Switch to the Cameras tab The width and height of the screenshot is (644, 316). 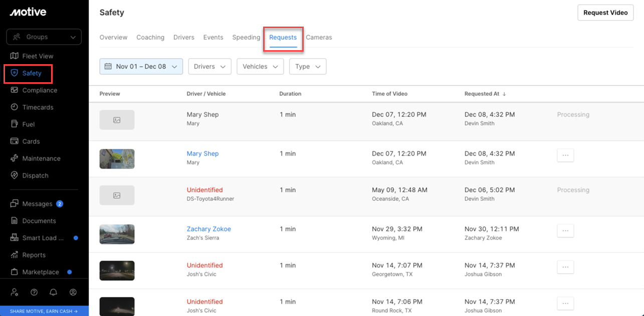point(319,37)
